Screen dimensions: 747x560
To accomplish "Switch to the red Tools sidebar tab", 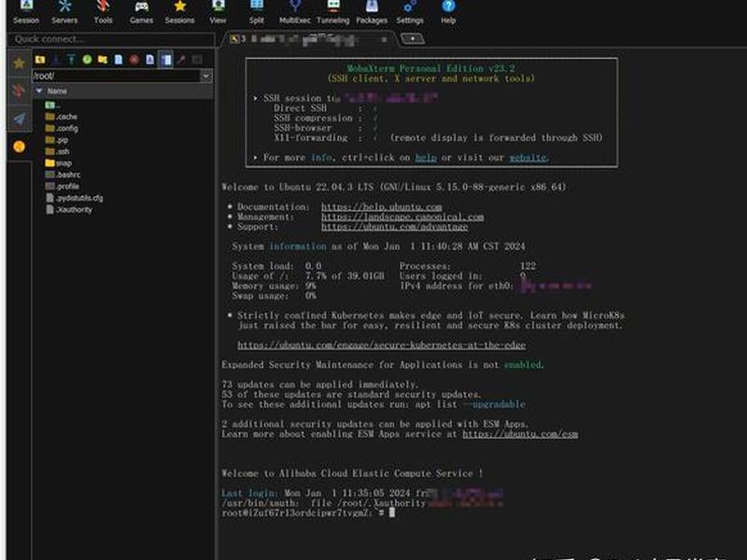I will [19, 91].
